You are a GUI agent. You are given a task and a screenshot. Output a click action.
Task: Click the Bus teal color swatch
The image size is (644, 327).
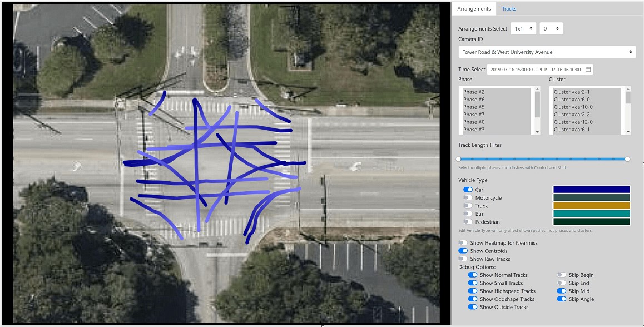(x=591, y=214)
